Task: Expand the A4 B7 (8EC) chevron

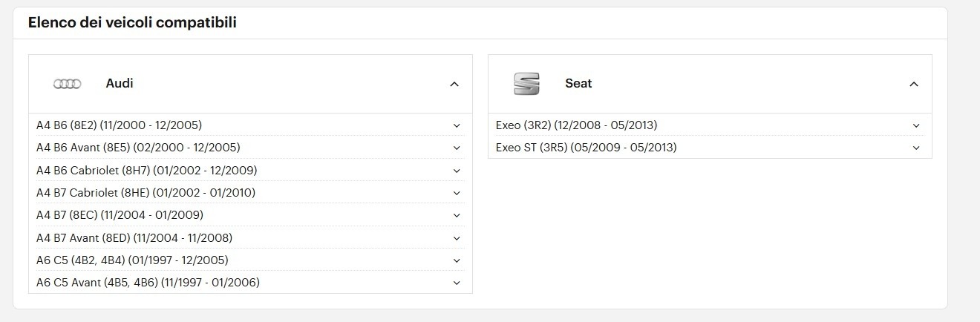Action: (x=457, y=215)
